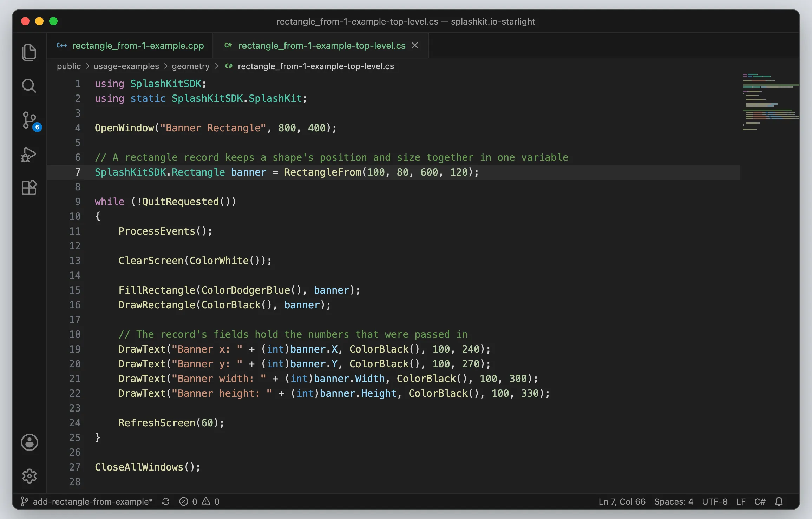Click the minimap code overview
This screenshot has width=812, height=519.
click(771, 102)
